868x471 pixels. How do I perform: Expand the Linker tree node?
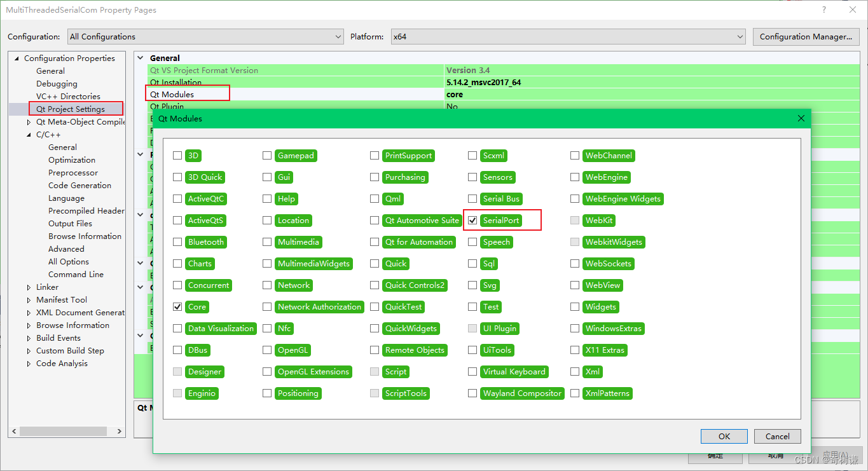tap(29, 287)
